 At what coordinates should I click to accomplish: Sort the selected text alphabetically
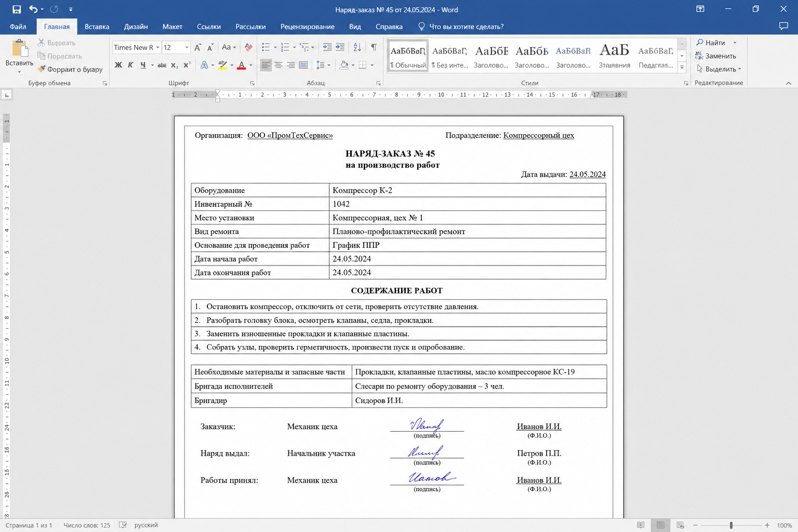coord(357,47)
